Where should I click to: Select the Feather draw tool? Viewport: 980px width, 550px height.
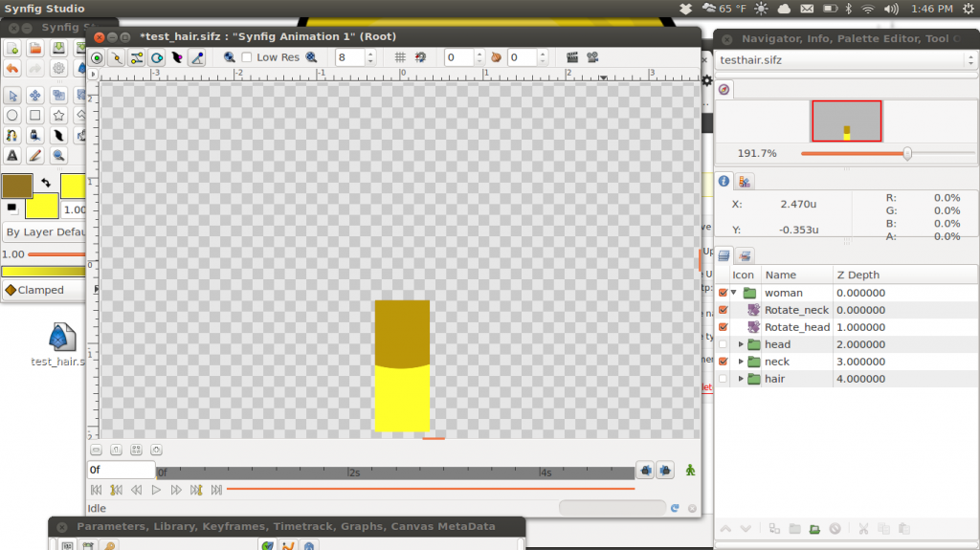tap(58, 136)
